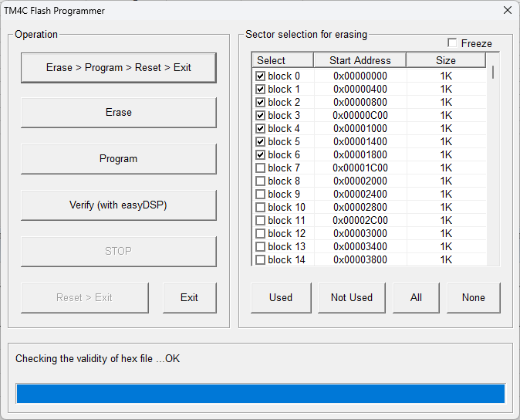Check the block 14 checkbox
This screenshot has height=420, width=520.
point(260,259)
